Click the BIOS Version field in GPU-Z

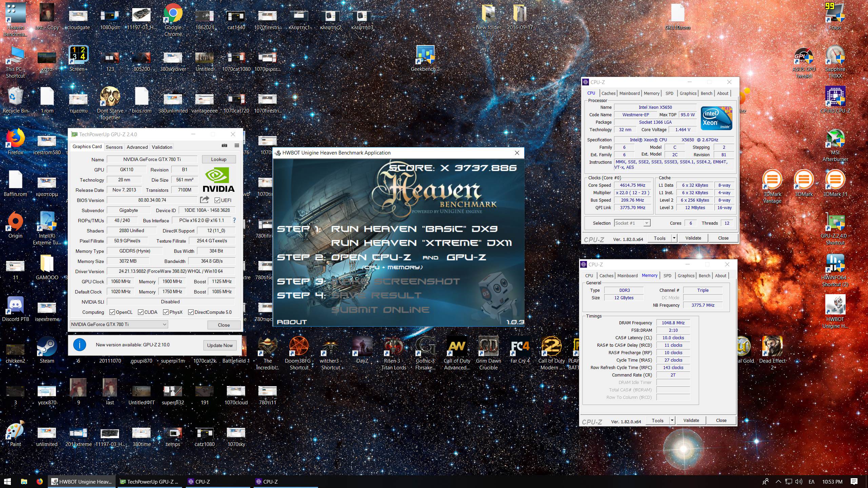tap(152, 200)
